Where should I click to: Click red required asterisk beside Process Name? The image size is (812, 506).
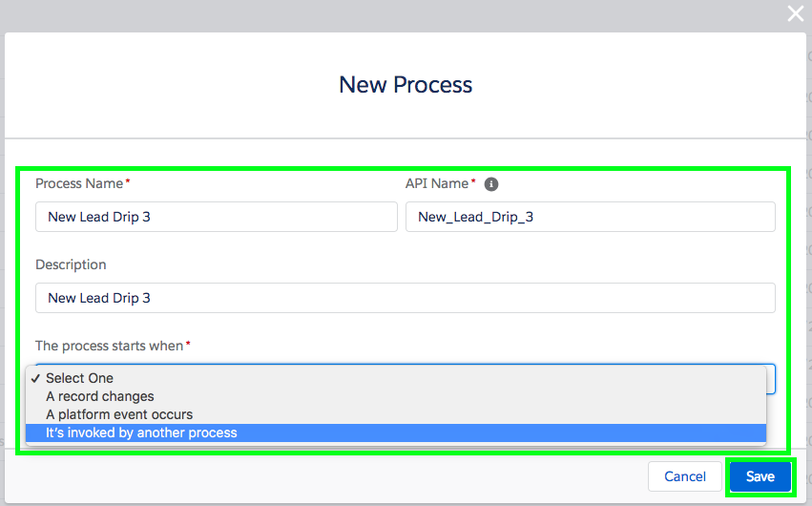(128, 182)
